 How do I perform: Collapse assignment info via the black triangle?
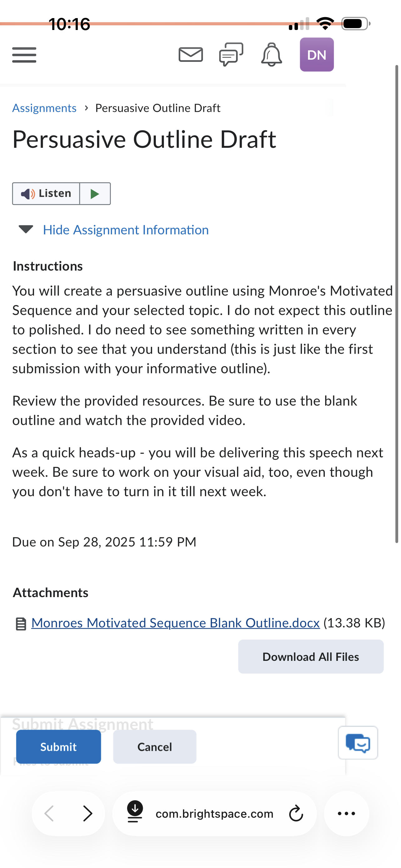point(26,229)
